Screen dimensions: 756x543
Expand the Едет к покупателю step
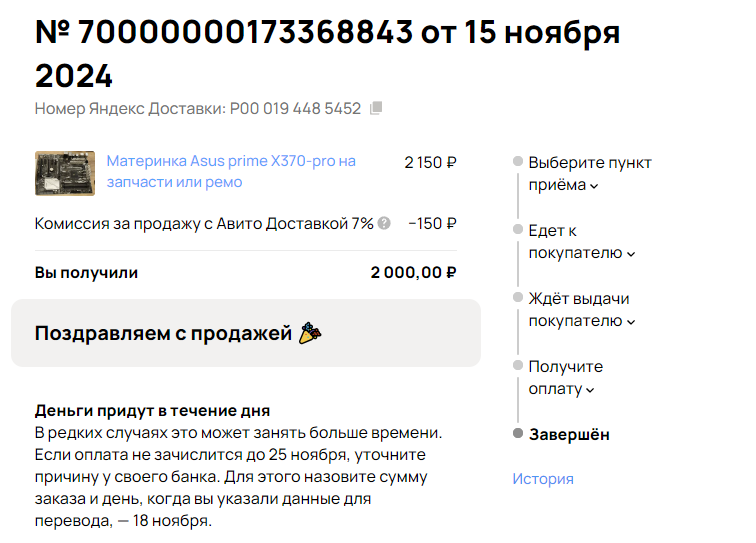tap(581, 242)
